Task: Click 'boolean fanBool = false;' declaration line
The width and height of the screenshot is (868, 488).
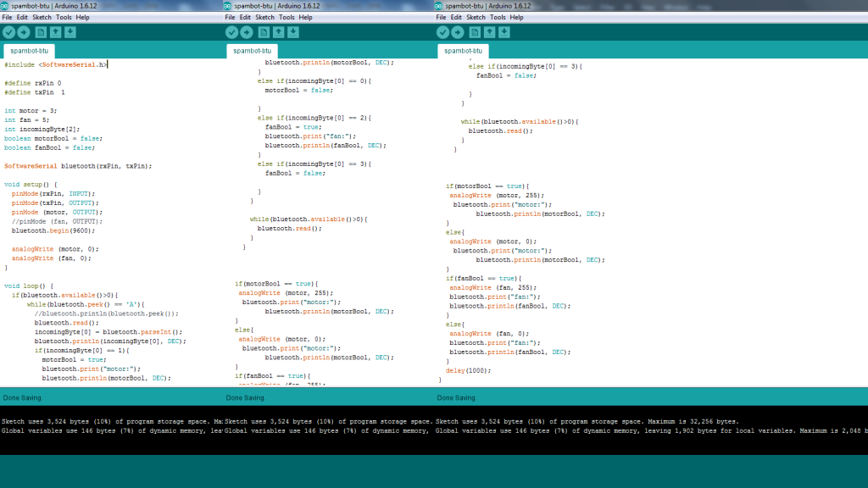Action: click(x=50, y=147)
